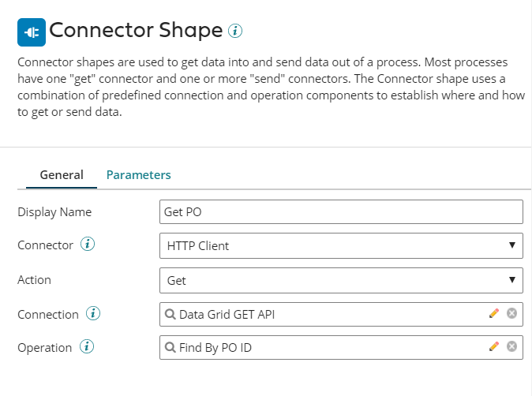
Task: Click the Operation field info icon
Action: [x=87, y=347]
